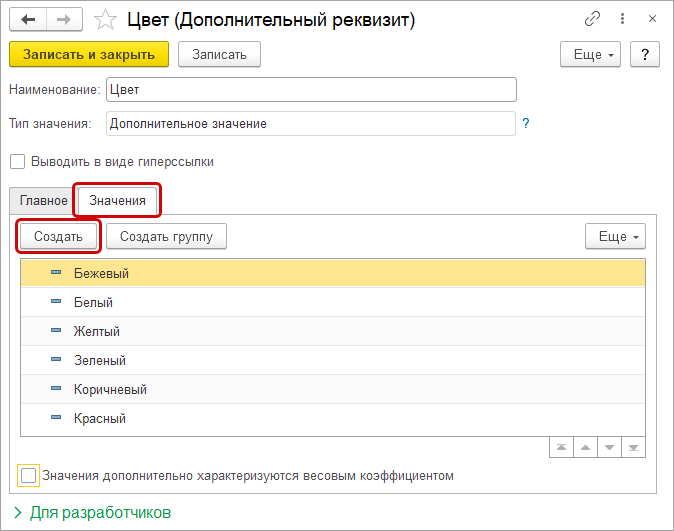The height and width of the screenshot is (531, 674).
Task: Switch to the "Значения" tab
Action: pyautogui.click(x=117, y=200)
